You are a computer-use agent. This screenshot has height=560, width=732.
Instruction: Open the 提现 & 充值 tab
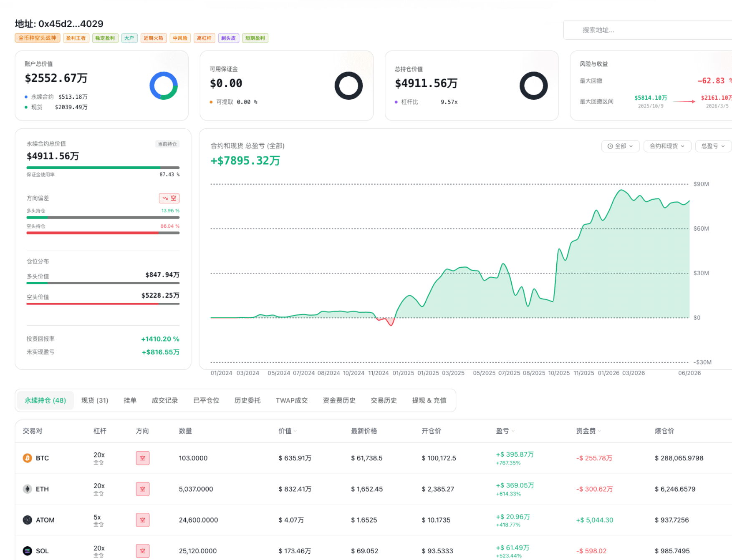(429, 400)
